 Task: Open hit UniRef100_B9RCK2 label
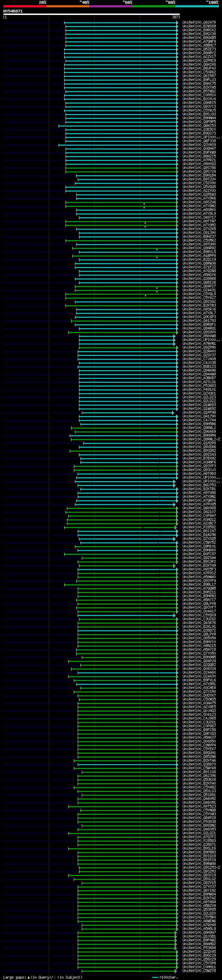point(199,30)
